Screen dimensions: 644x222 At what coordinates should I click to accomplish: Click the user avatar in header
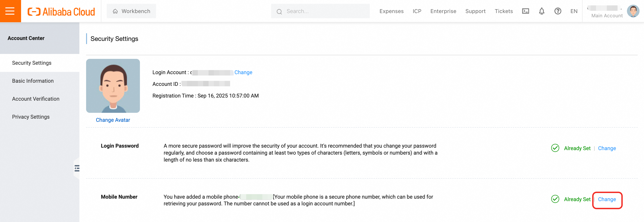click(x=633, y=11)
